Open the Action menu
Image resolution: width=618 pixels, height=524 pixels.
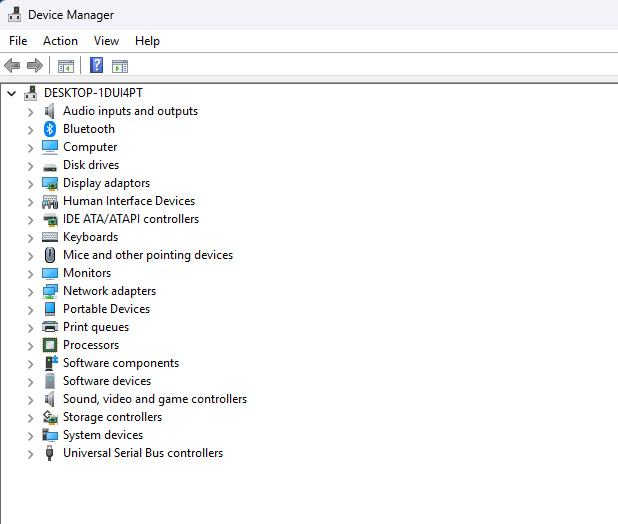(60, 41)
